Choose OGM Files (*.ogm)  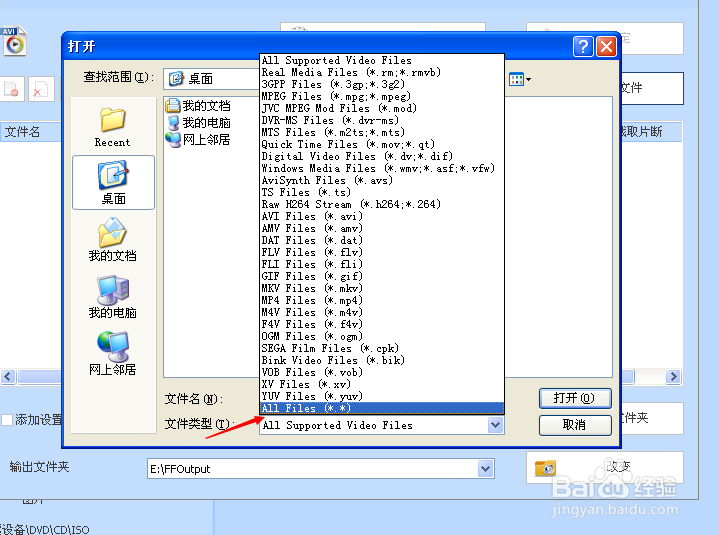pos(382,336)
